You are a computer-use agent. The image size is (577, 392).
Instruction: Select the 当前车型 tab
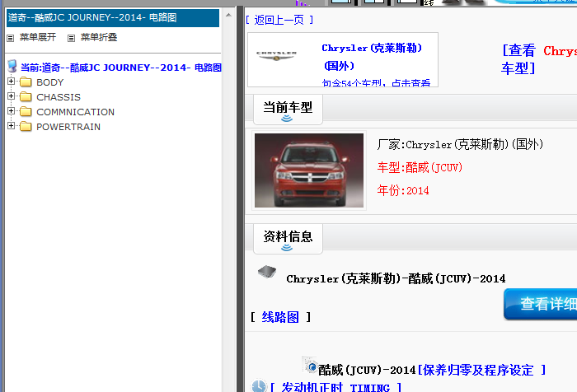pyautogui.click(x=288, y=110)
